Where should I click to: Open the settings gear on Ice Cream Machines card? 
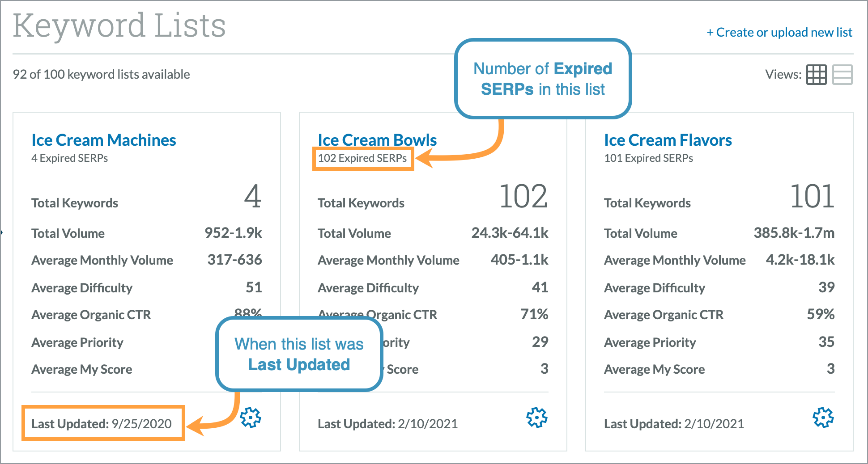pos(250,418)
